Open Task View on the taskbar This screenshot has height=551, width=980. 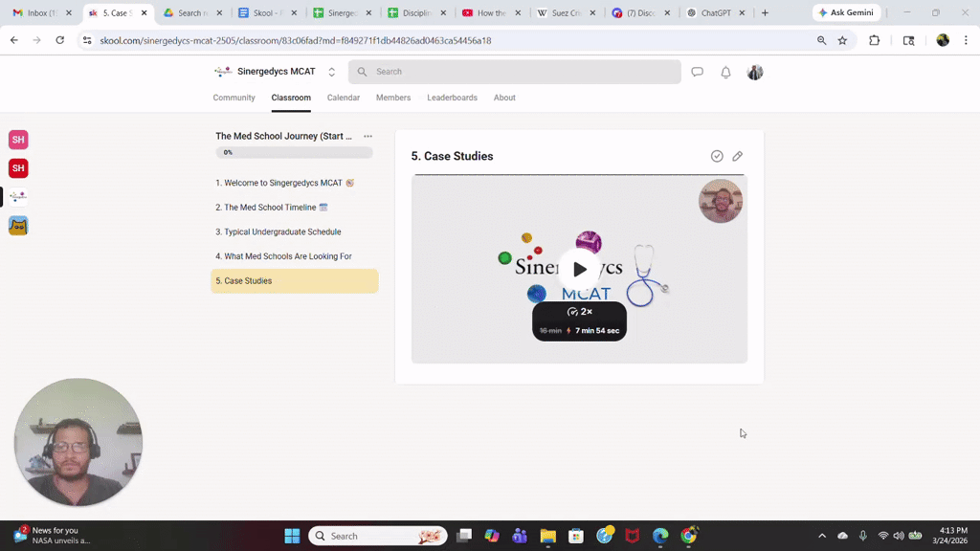tap(464, 536)
